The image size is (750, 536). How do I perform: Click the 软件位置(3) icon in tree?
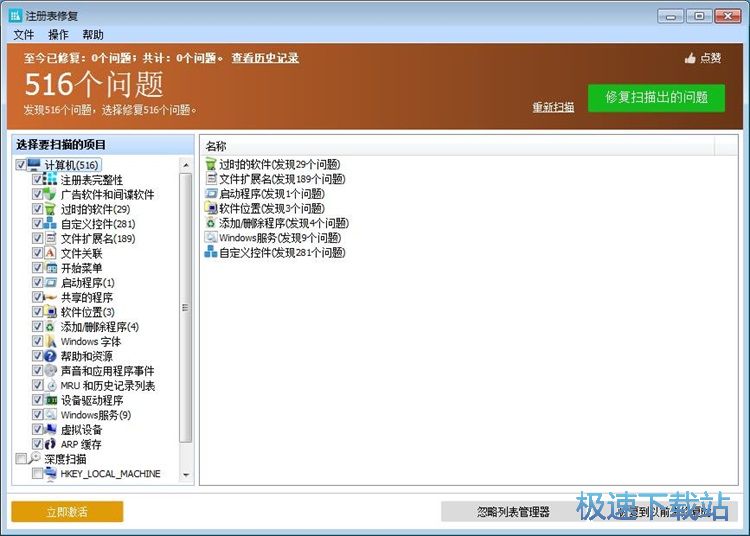pyautogui.click(x=50, y=312)
